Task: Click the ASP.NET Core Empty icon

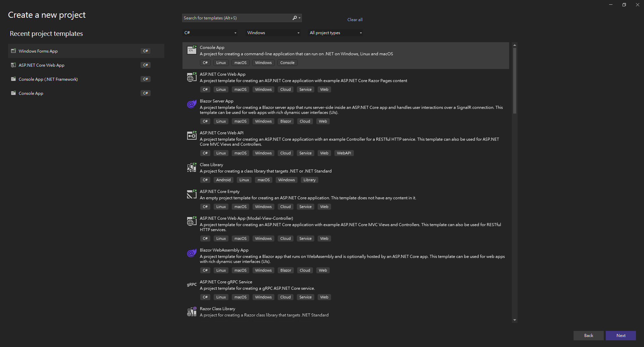Action: pos(192,194)
